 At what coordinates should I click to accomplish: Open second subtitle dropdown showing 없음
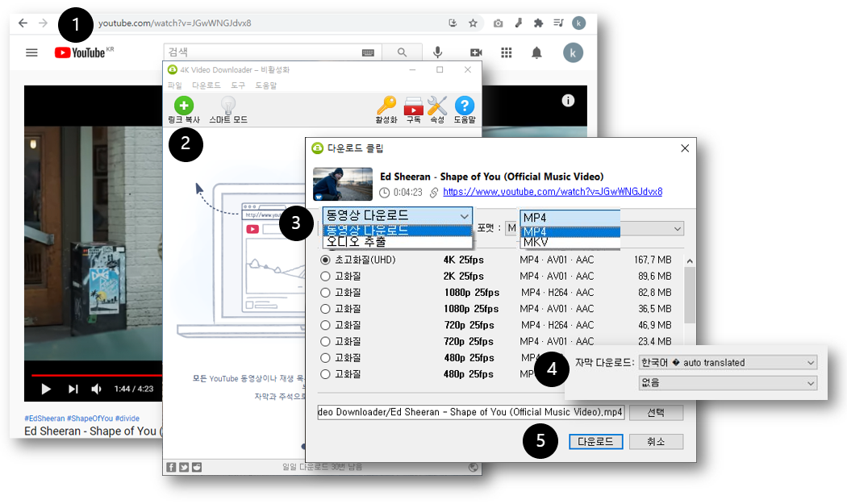728,383
